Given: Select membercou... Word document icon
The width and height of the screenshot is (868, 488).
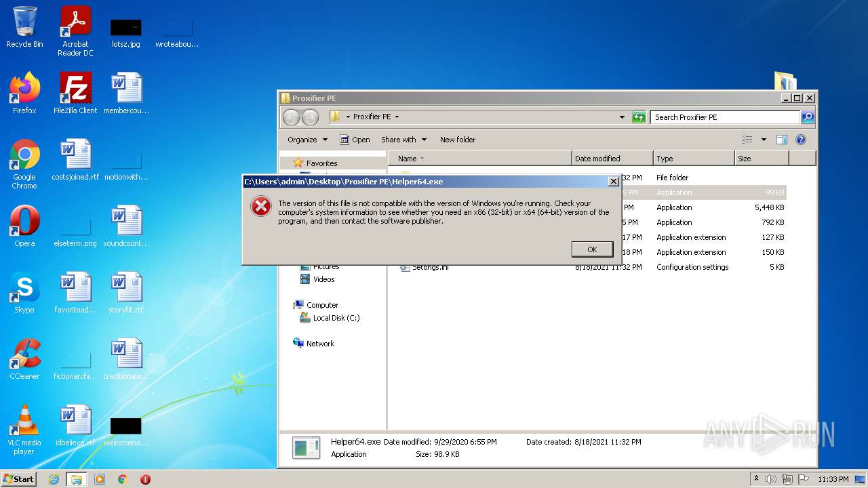Looking at the screenshot, I should 126,94.
